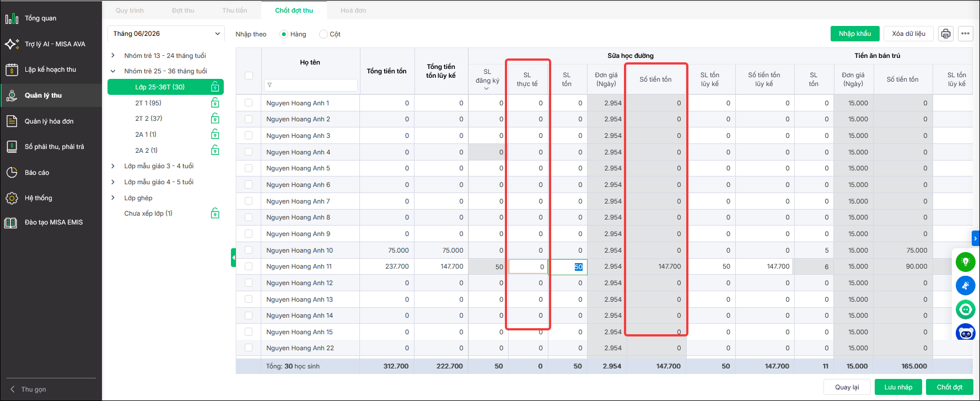The image size is (980, 401).
Task: Click filter icon under Họ tên header
Action: pos(270,85)
